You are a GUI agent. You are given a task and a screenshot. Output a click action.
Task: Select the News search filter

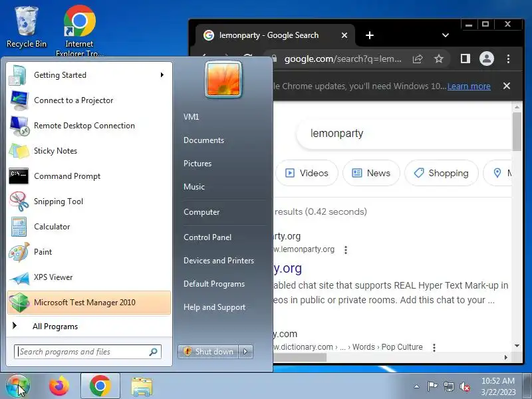[371, 173]
